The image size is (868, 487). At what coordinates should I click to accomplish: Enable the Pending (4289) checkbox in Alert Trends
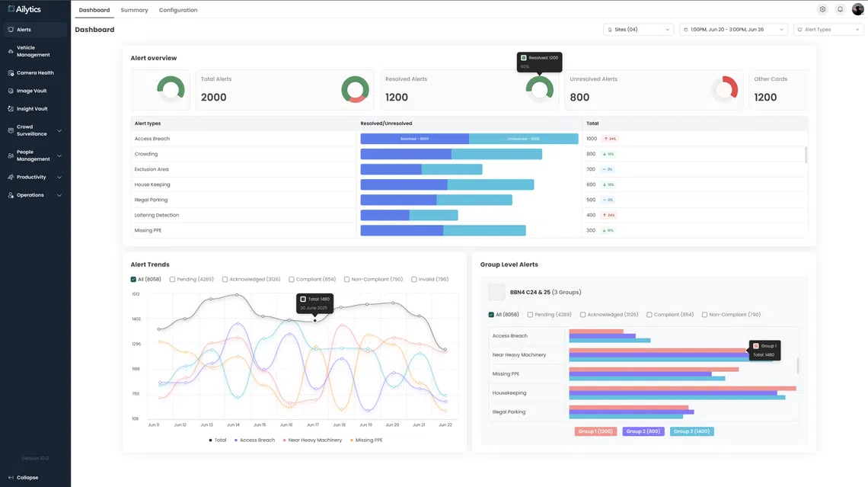pyautogui.click(x=173, y=280)
